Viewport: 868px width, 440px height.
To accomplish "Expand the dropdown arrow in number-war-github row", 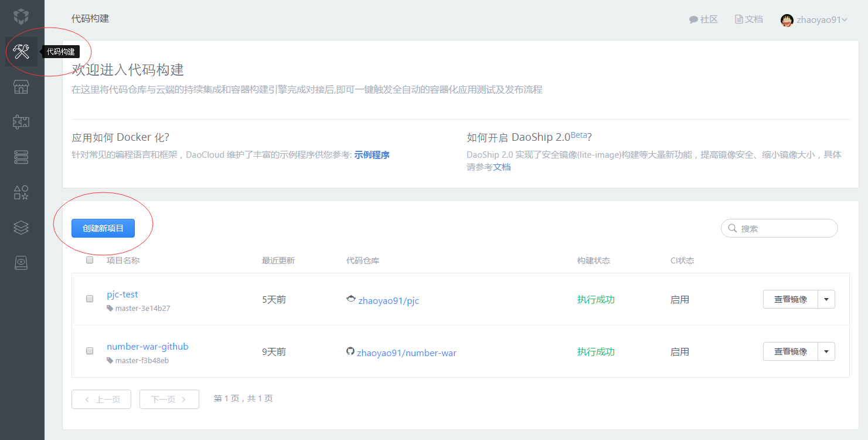I will pos(826,351).
